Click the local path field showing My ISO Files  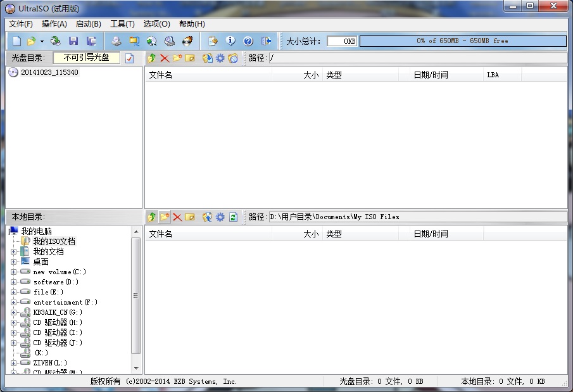click(x=417, y=217)
